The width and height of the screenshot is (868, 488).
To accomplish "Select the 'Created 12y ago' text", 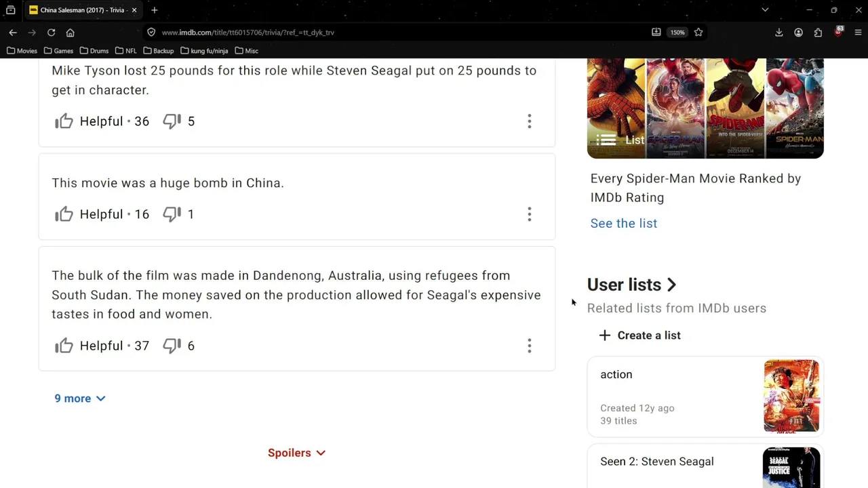I will tap(637, 408).
